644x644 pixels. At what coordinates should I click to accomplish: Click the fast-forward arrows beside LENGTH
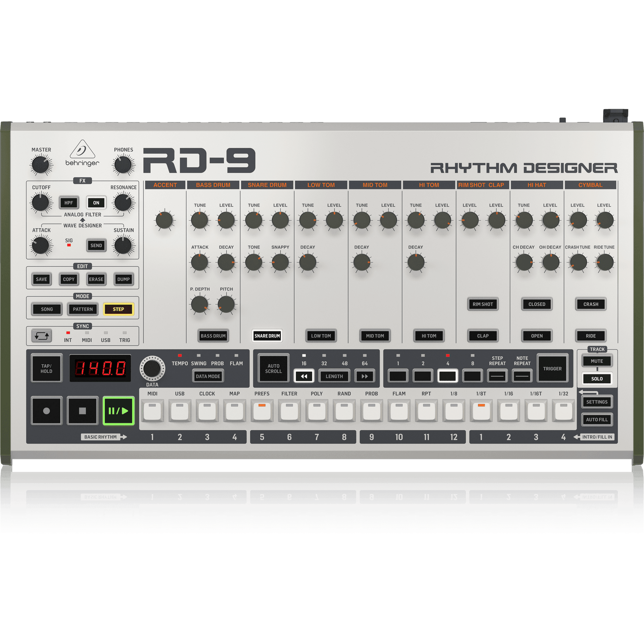tap(364, 377)
